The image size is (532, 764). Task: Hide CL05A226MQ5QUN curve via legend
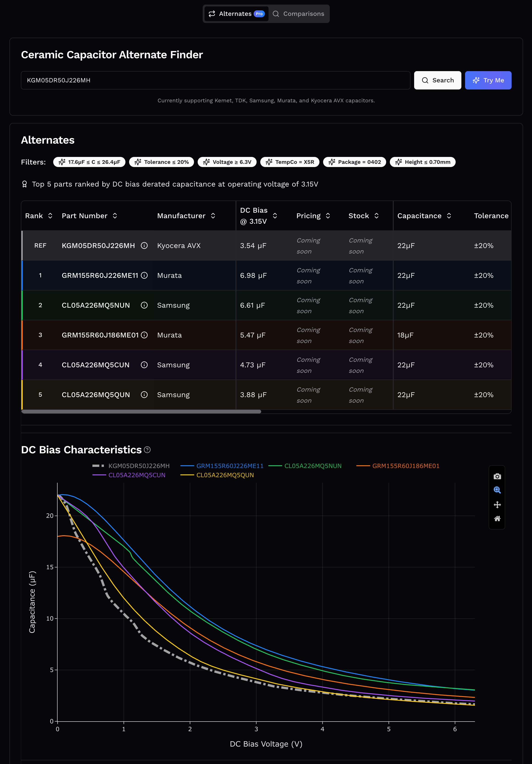(x=225, y=475)
